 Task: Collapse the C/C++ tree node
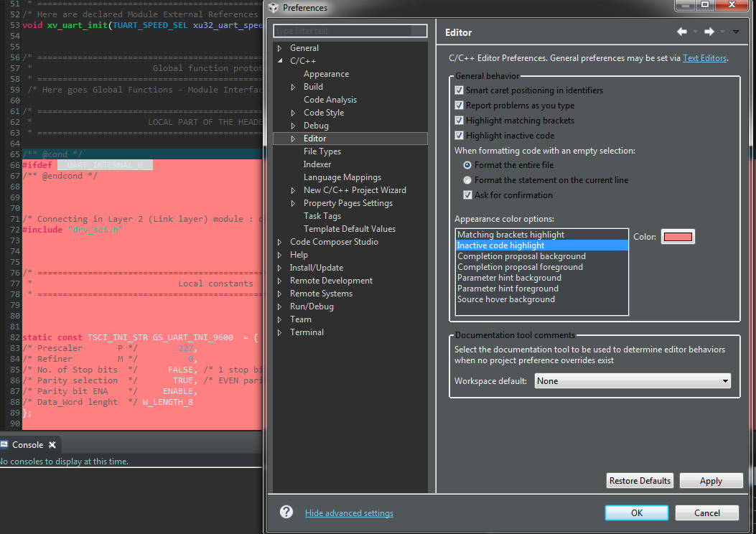click(x=280, y=61)
